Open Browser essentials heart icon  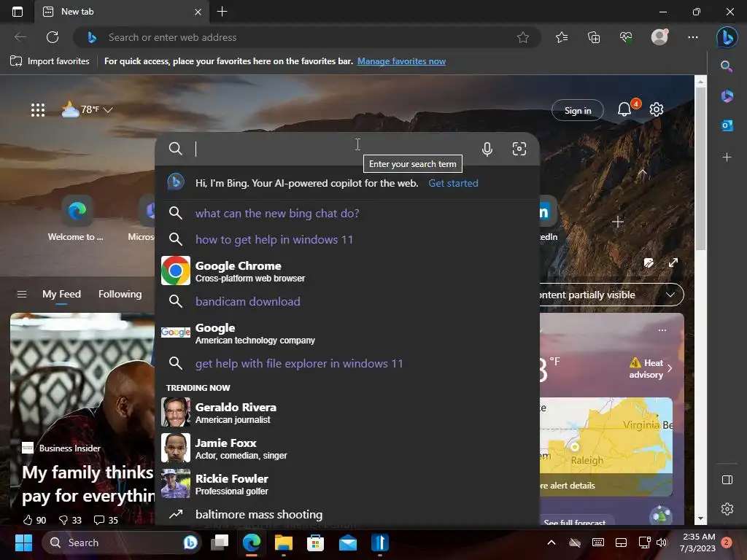click(626, 37)
